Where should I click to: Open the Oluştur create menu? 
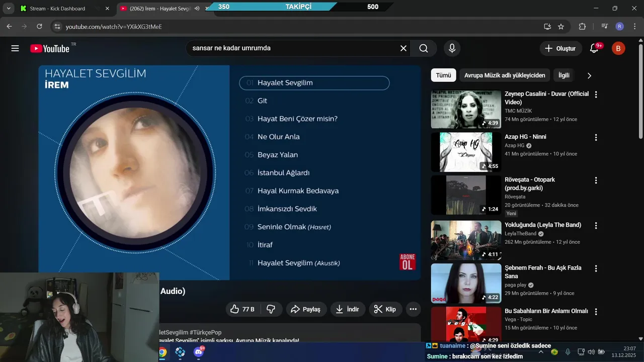[560, 48]
